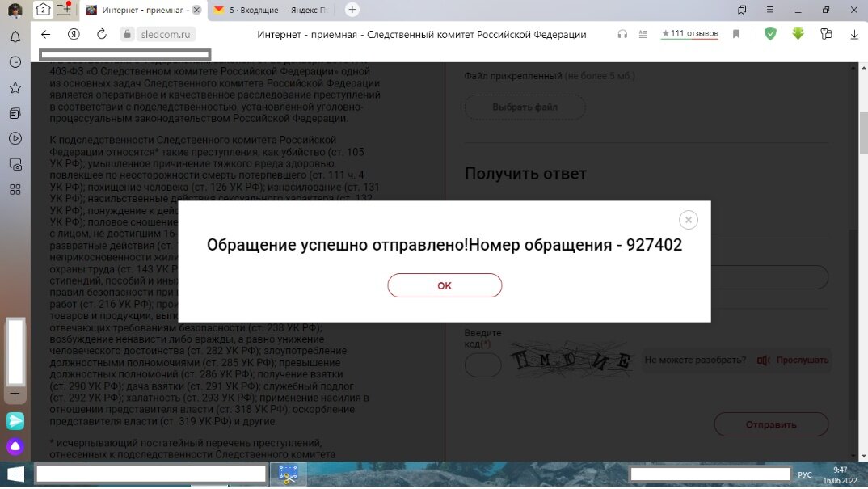Confirm the dialog with the OK button
Screen dimensions: 868x489
445,285
